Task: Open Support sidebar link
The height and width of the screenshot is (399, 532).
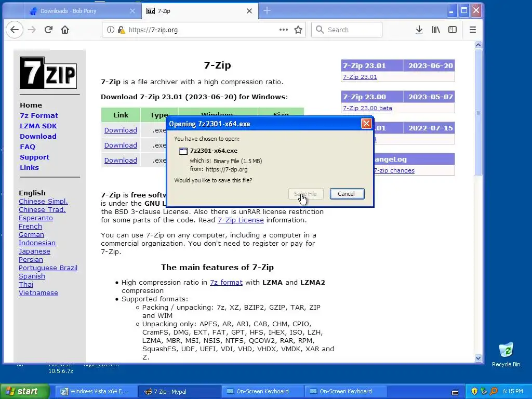Action: click(x=34, y=157)
